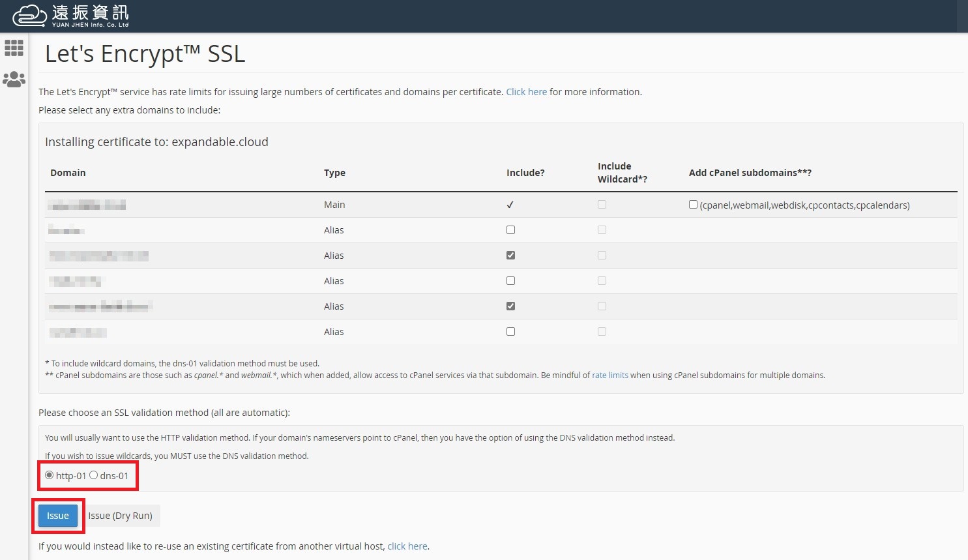Check Include Wildcard for the Main domain

(602, 204)
